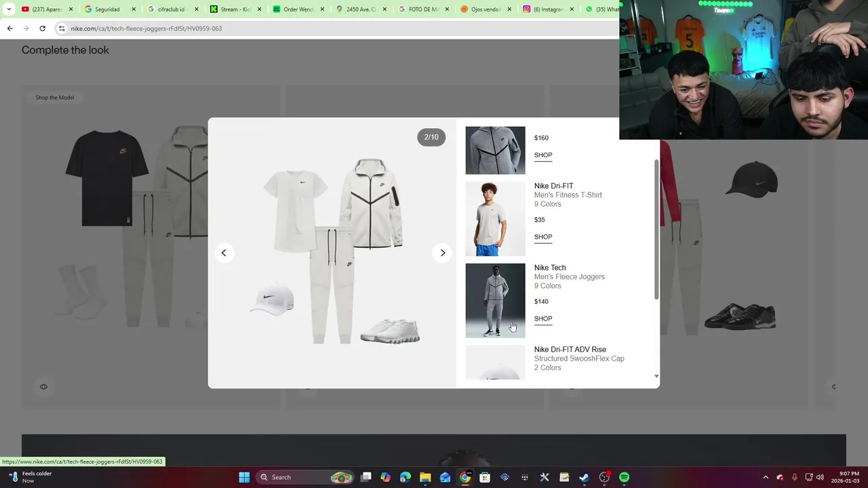Select the grey Tech hoodie thumbnail
This screenshot has height=488, width=868.
coord(495,150)
